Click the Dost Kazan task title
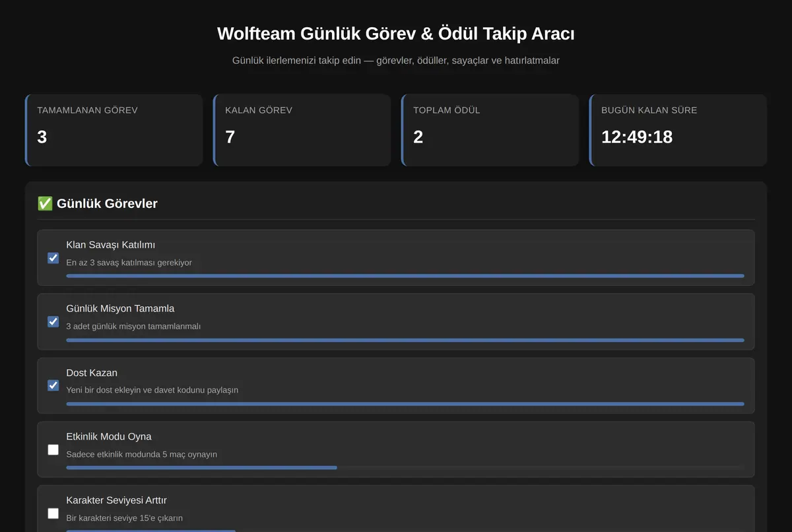The image size is (792, 532). [92, 373]
